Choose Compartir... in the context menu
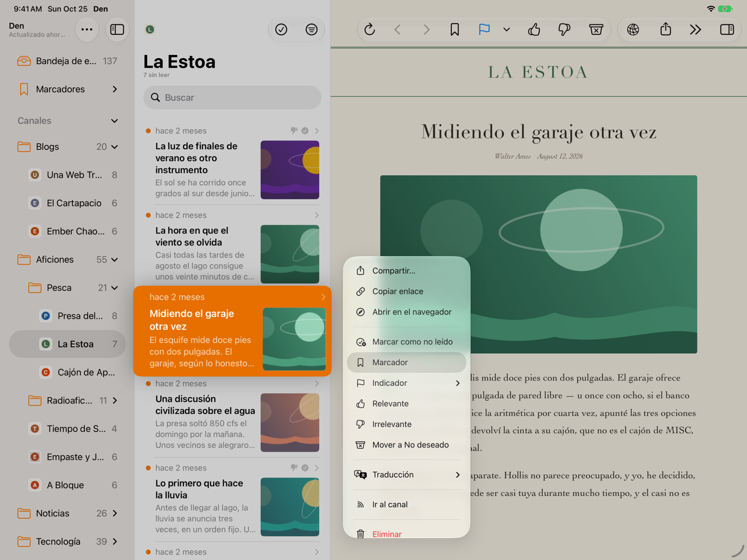Viewport: 747px width, 560px height. [x=407, y=271]
